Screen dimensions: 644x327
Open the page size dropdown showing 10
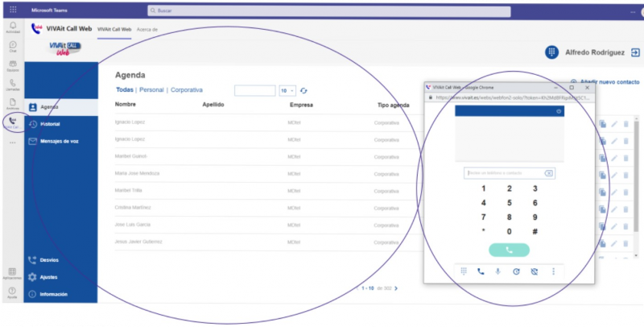pyautogui.click(x=287, y=91)
